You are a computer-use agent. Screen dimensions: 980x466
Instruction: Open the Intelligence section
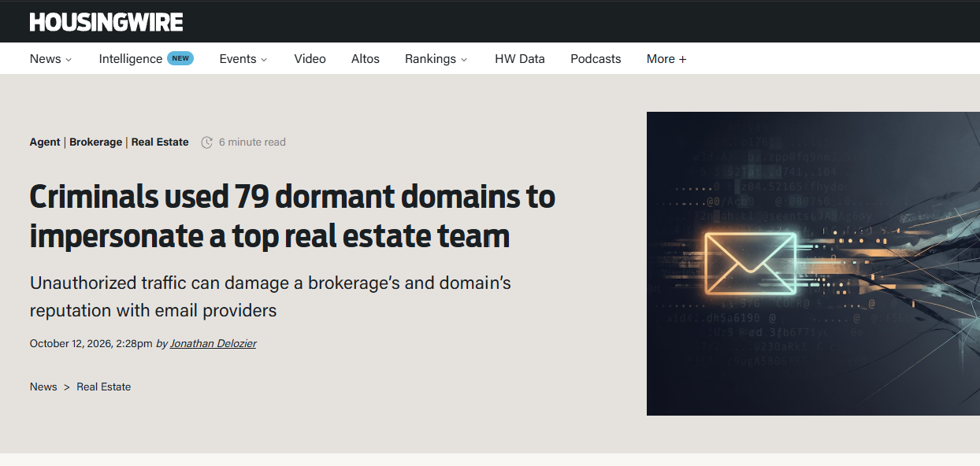(131, 59)
